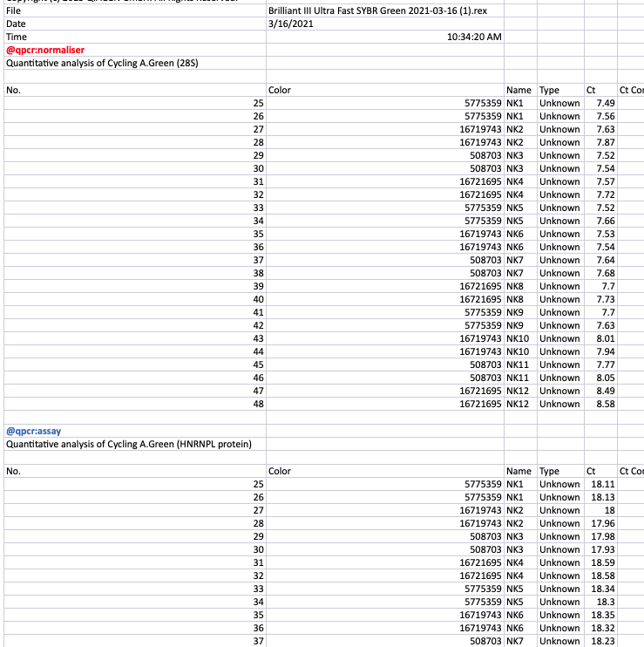The height and width of the screenshot is (647, 644).
Task: Select the Color header in the 28S table
Action: coord(385,90)
